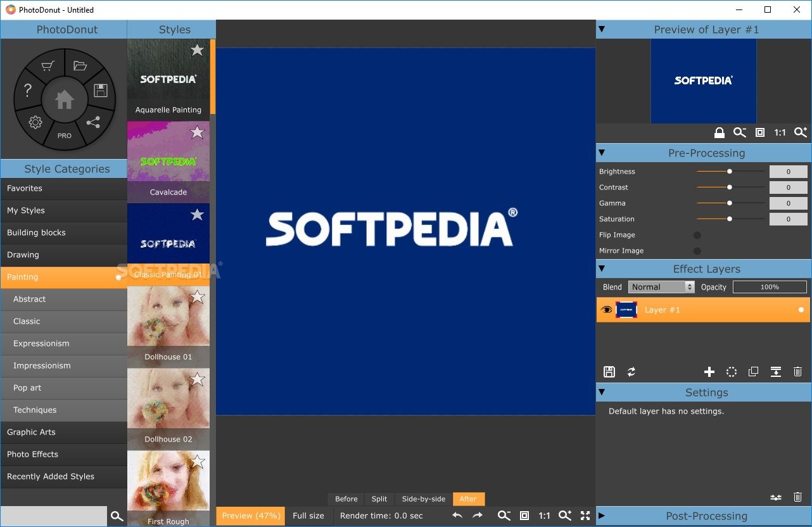Favorite the Cavalcade style star
812x527 pixels.
tap(198, 132)
